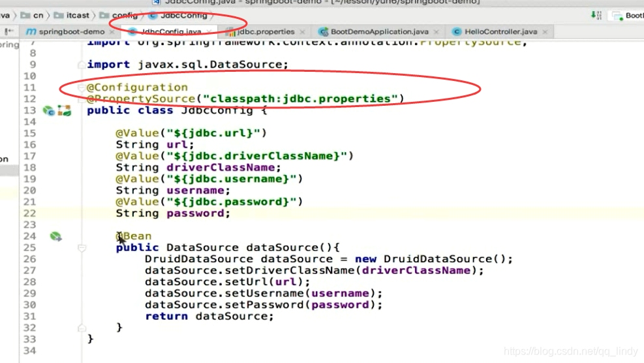Image resolution: width=644 pixels, height=363 pixels.
Task: Click the Spring bean gutter icon beside JdbcConfig class
Action: (x=48, y=110)
